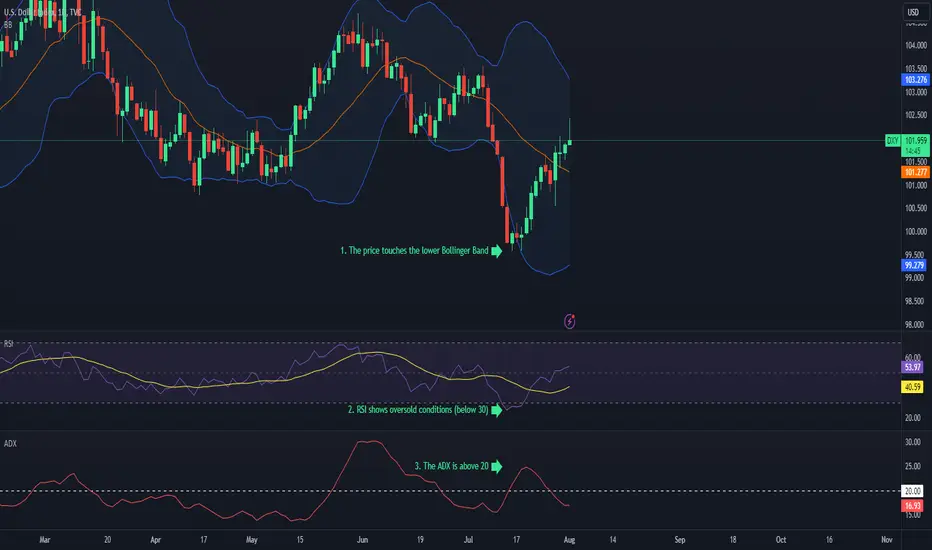Click the 30.00 ADX scale value
Screen dimensions: 932x550
coord(913,442)
